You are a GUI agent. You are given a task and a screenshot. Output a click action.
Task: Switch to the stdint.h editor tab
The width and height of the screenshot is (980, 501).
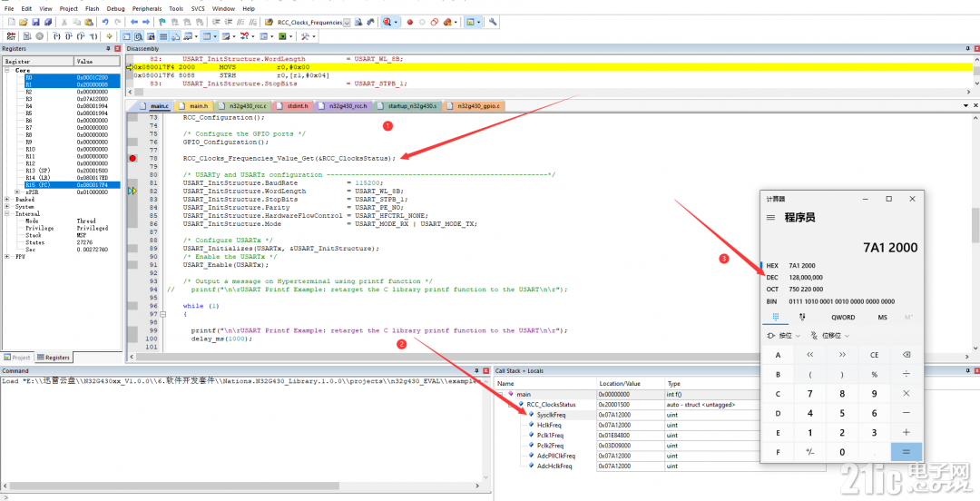click(x=295, y=106)
